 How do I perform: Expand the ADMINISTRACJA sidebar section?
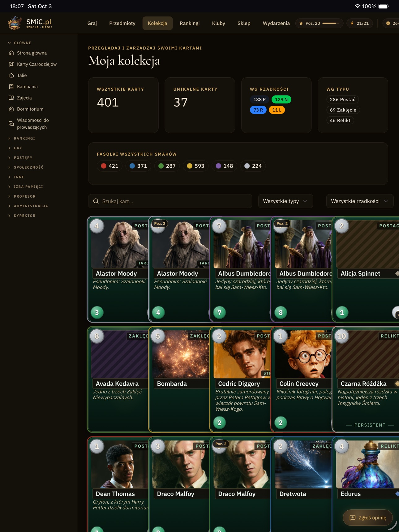[x=28, y=206]
